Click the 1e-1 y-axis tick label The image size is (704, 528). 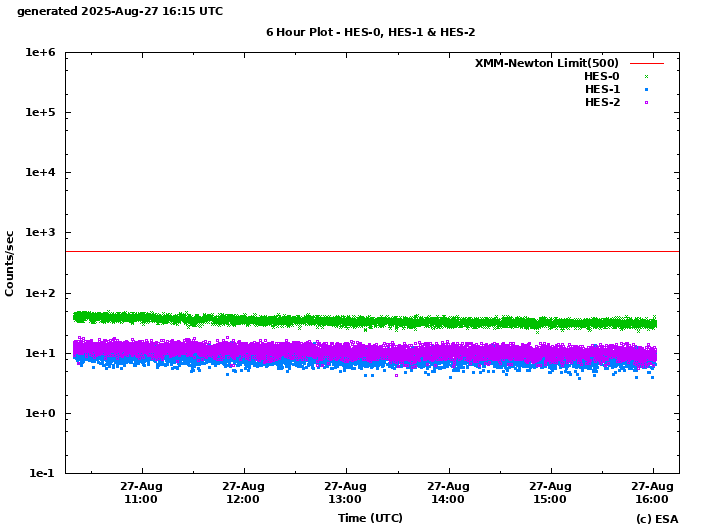[42, 473]
